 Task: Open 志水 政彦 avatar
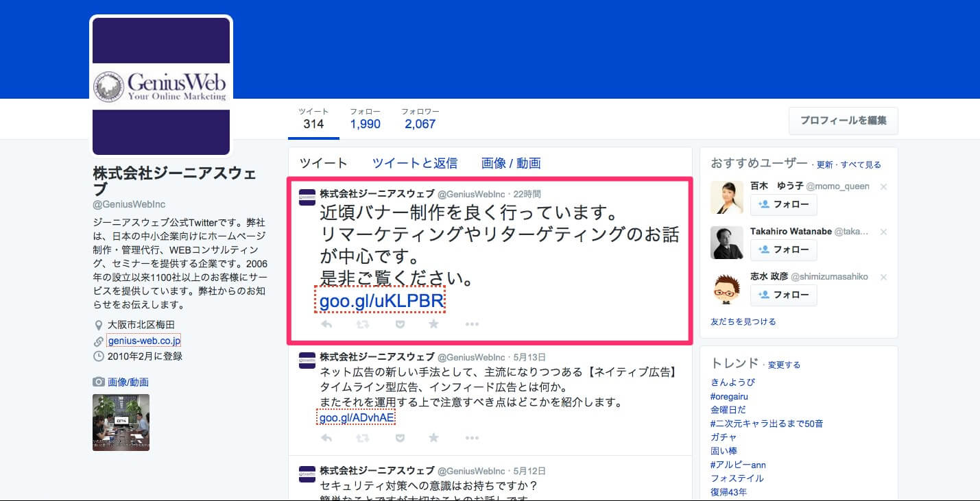coord(727,288)
